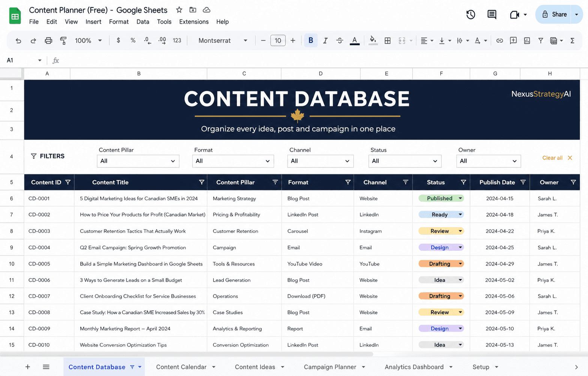Format as currency with dollar icon
The image size is (588, 376).
coord(118,40)
